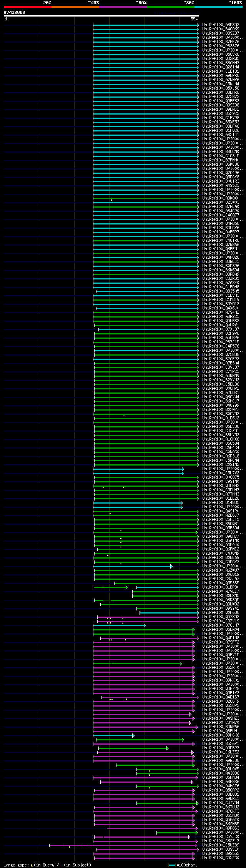
Task: Select label UniRef100_B3RLJ1
Action: coord(221,261)
